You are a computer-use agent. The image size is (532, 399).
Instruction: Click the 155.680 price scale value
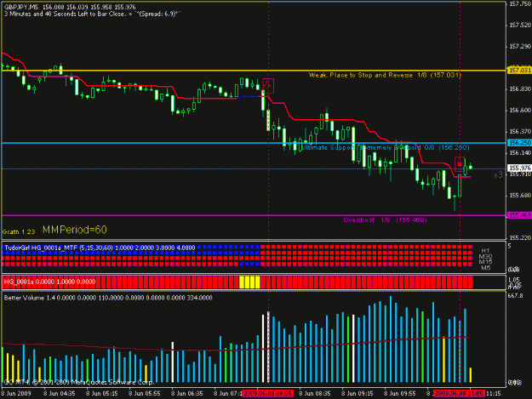tap(520, 196)
